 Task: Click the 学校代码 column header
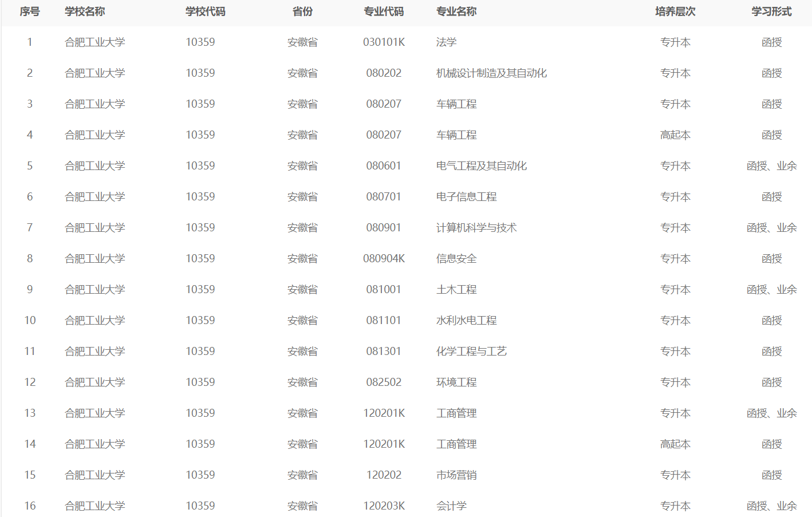206,11
